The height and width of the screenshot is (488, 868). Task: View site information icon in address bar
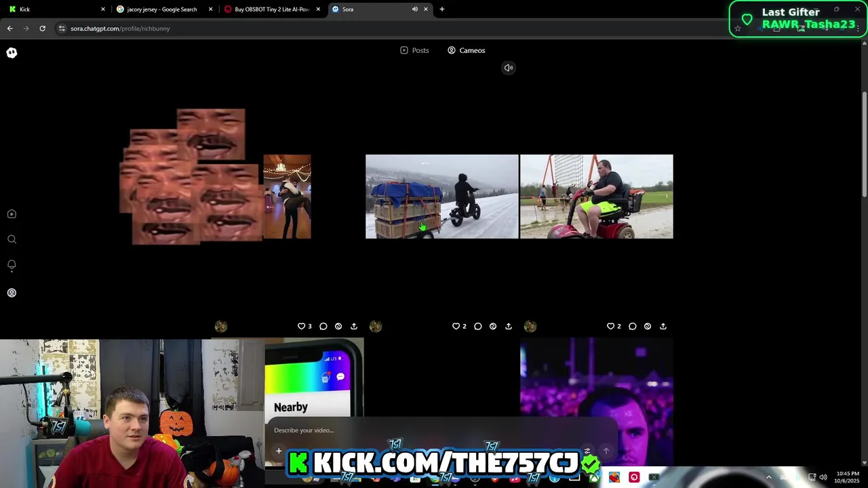tap(62, 28)
